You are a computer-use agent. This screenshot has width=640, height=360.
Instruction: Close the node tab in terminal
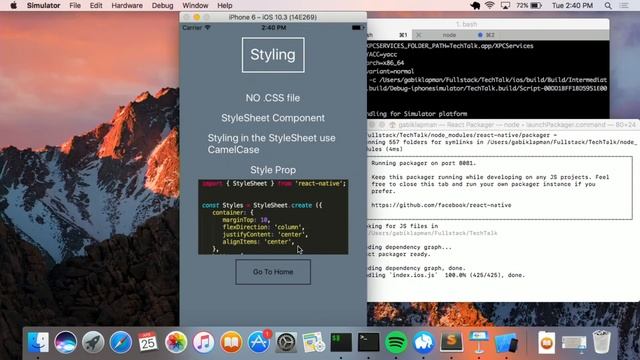pyautogui.click(x=419, y=35)
